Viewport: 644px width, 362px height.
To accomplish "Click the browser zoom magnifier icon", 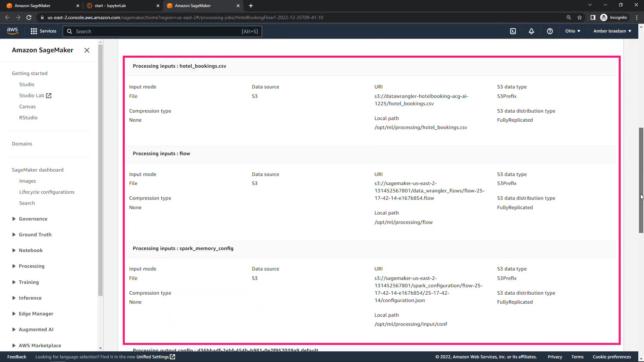I will click(569, 17).
